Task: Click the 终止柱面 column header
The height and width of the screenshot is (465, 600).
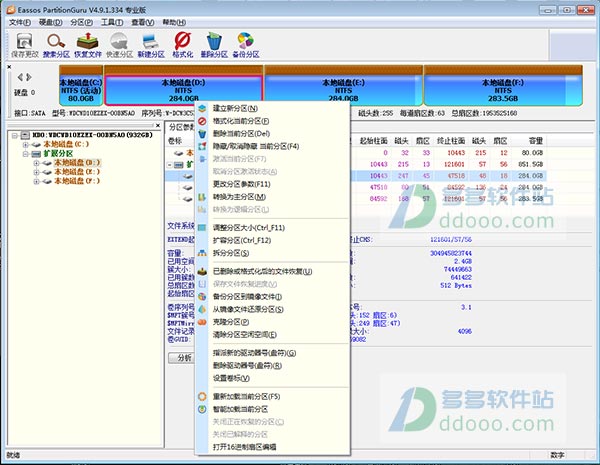Action: (451, 141)
